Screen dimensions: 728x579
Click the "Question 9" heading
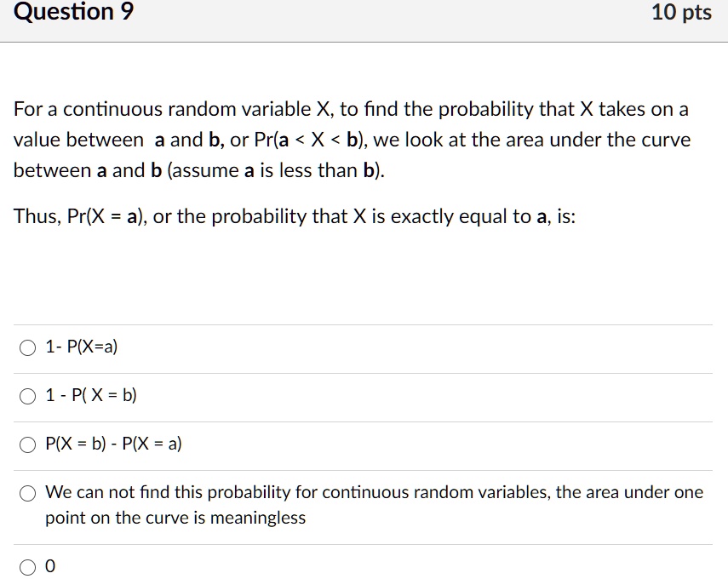tap(75, 13)
